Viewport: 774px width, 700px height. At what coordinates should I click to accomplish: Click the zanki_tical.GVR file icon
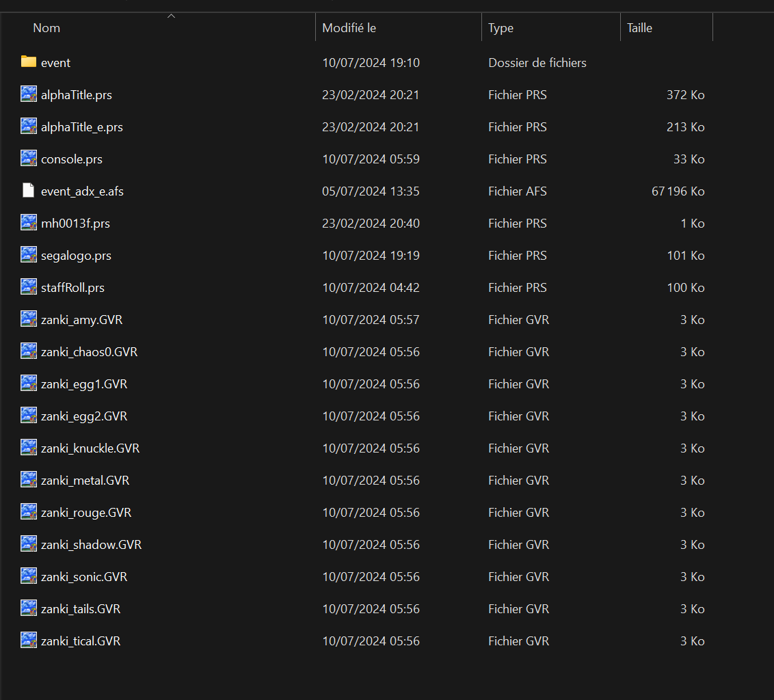(28, 641)
